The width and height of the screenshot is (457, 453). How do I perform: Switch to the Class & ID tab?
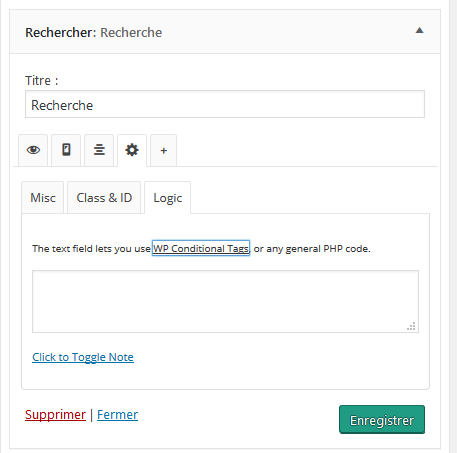104,198
